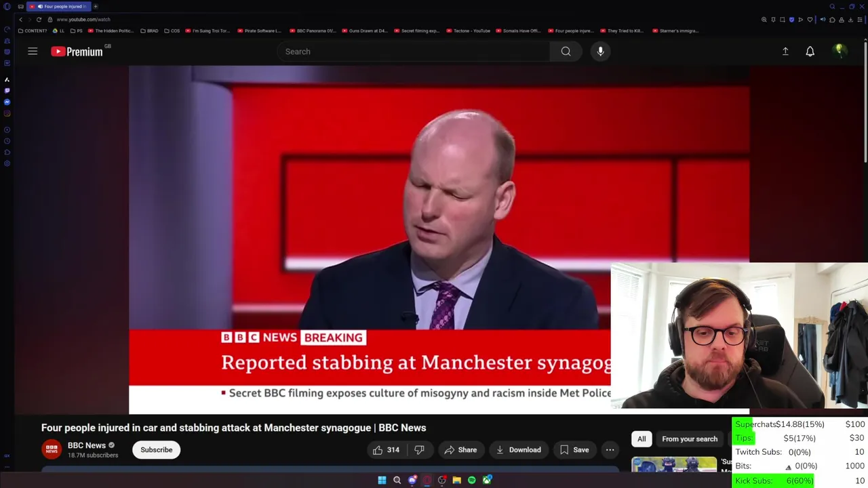Screen dimensions: 868x488
Task: Select the From your search chip
Action: point(690,439)
